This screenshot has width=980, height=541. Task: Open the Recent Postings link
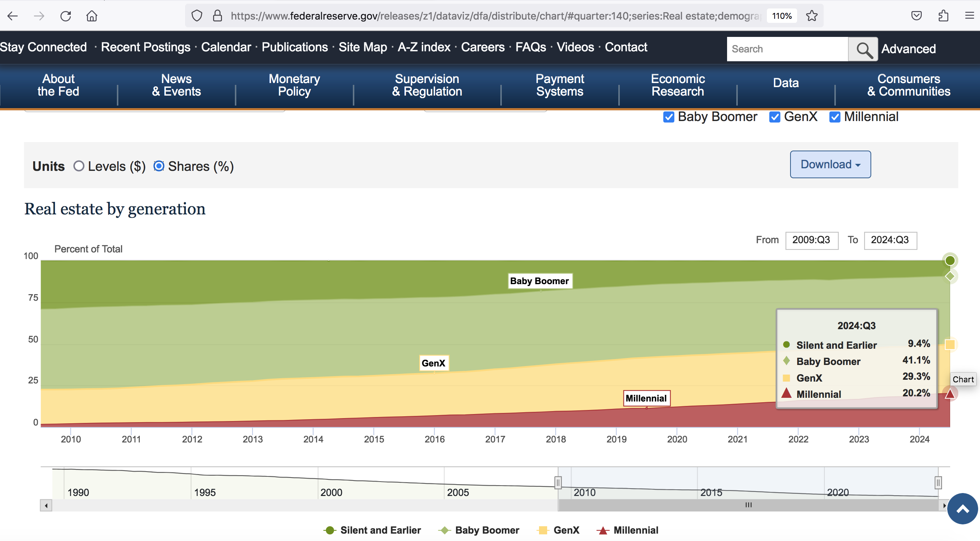tap(145, 47)
